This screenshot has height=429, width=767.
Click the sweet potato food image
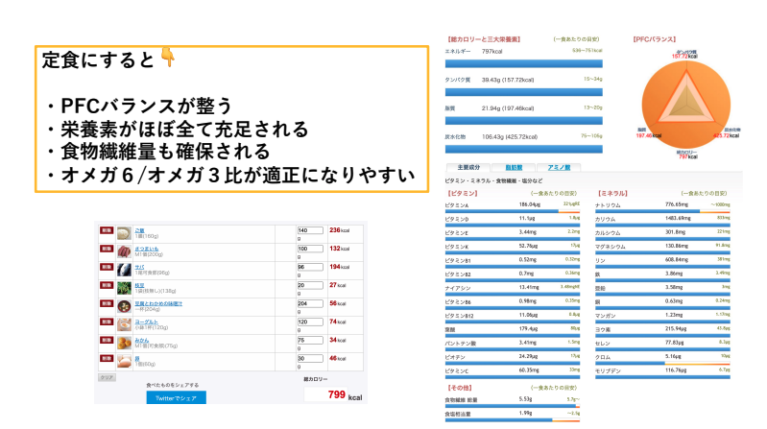coord(123,249)
